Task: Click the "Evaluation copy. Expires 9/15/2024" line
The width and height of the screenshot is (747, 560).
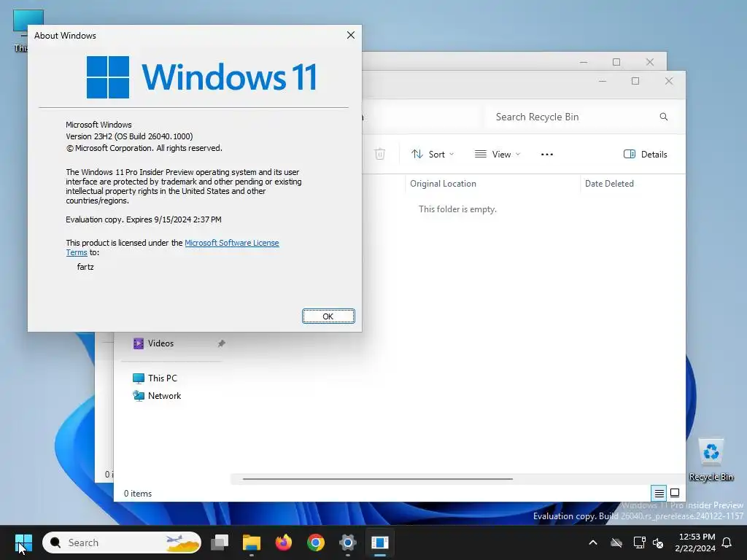Action: pos(144,219)
